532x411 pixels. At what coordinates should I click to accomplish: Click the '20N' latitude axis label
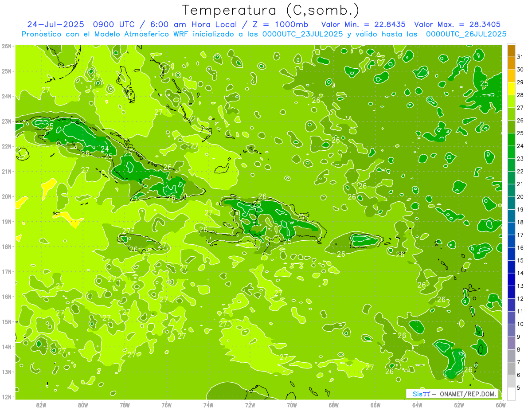7,197
